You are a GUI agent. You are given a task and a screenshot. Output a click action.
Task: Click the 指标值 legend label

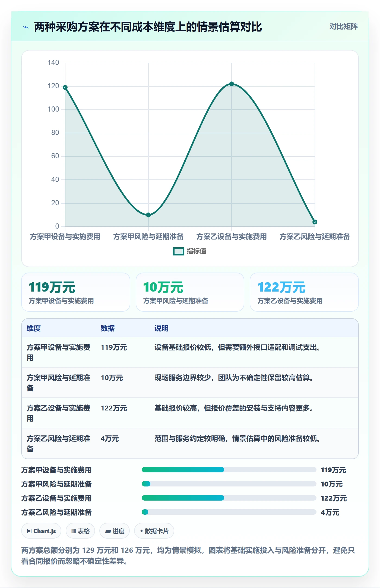(197, 251)
